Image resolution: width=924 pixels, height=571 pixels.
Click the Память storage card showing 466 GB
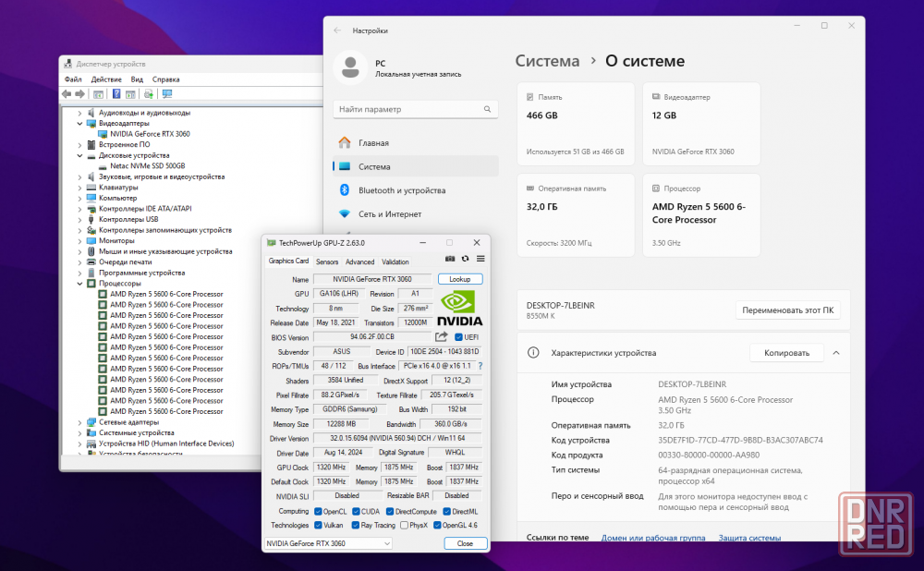point(576,124)
